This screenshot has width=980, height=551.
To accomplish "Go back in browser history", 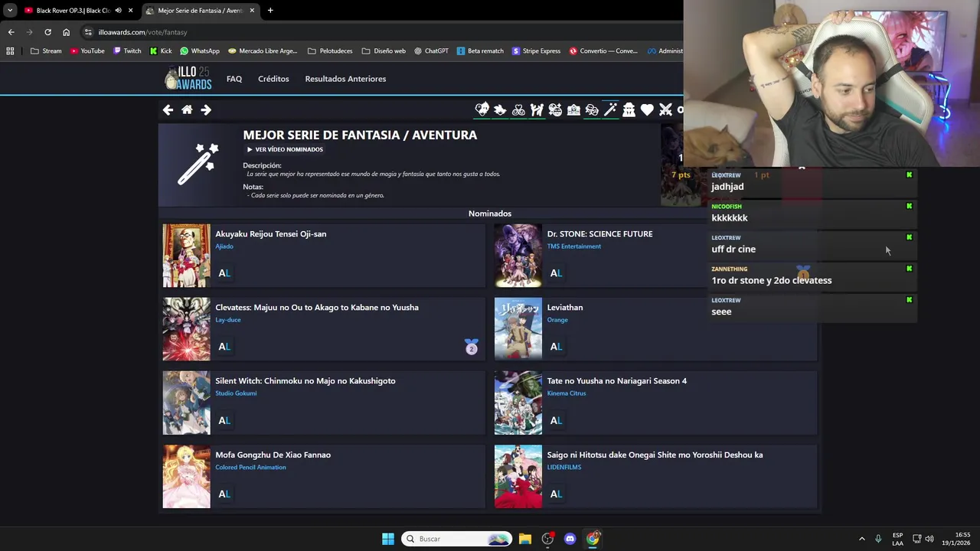I will [11, 32].
